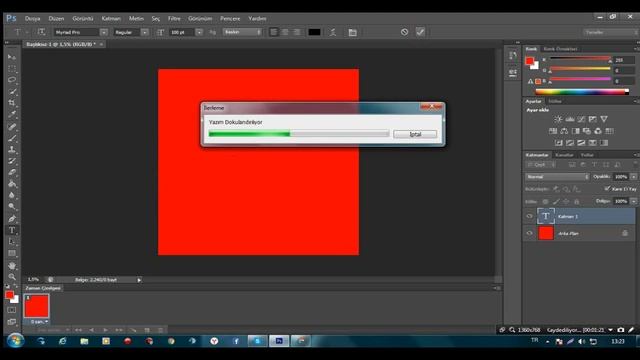Select the Eyedropper tool

[x=12, y=114]
